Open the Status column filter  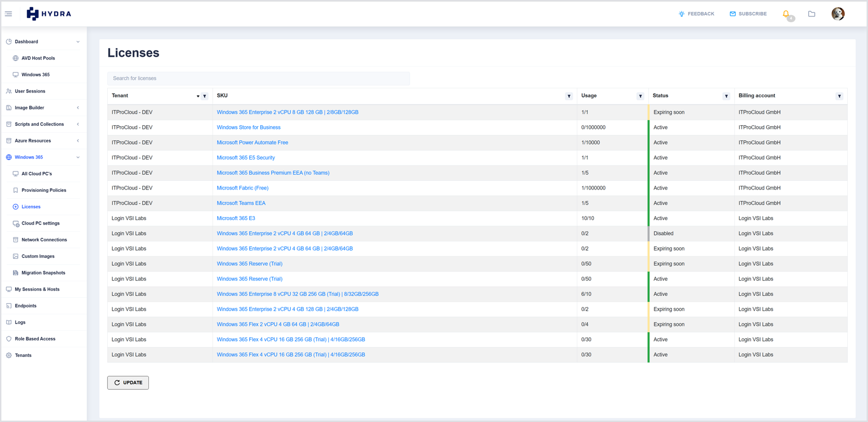point(726,96)
